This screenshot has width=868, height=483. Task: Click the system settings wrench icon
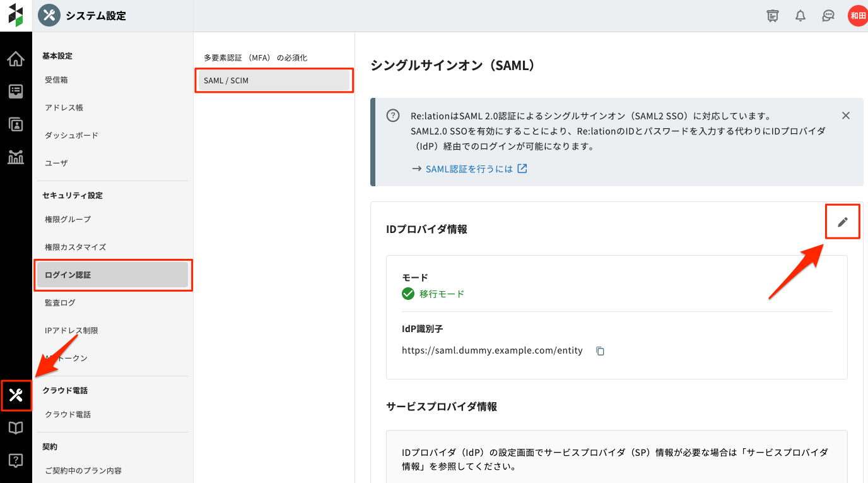click(x=16, y=396)
